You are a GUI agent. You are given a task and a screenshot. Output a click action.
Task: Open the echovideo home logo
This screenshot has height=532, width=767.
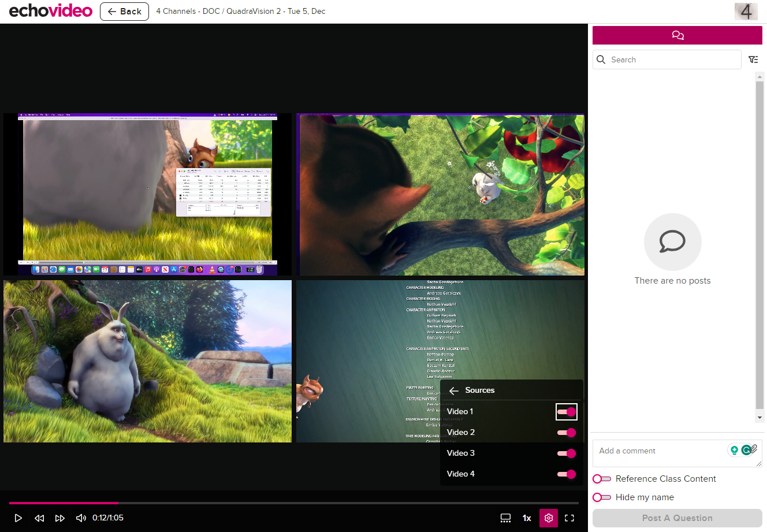coord(51,11)
